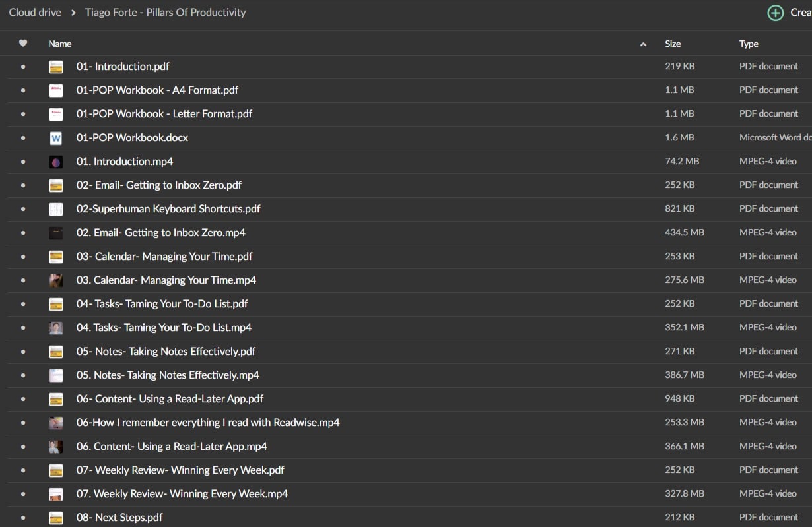Toggle favorite dot for 05. Notes- Taking Notes Effectively.mp4

point(23,375)
